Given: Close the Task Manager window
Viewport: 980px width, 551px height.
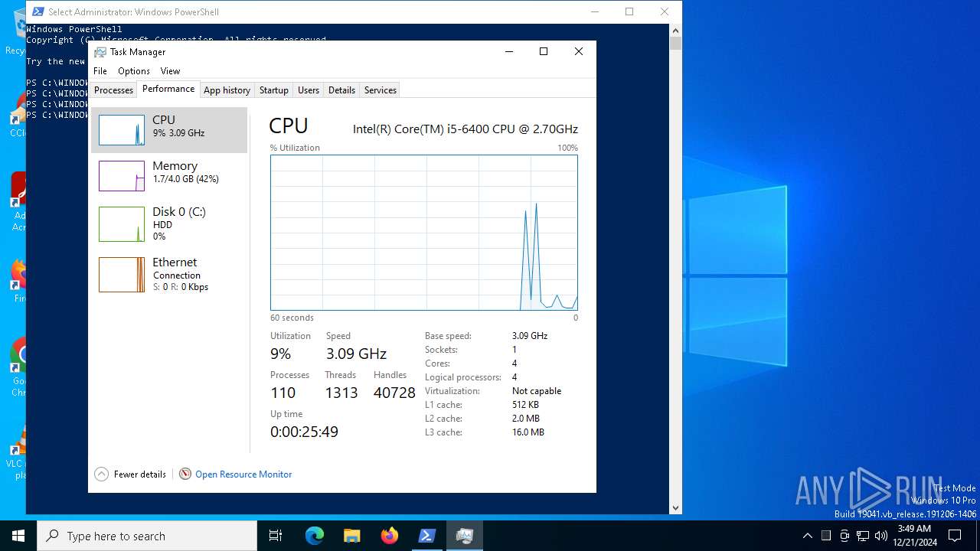Looking at the screenshot, I should 579,51.
